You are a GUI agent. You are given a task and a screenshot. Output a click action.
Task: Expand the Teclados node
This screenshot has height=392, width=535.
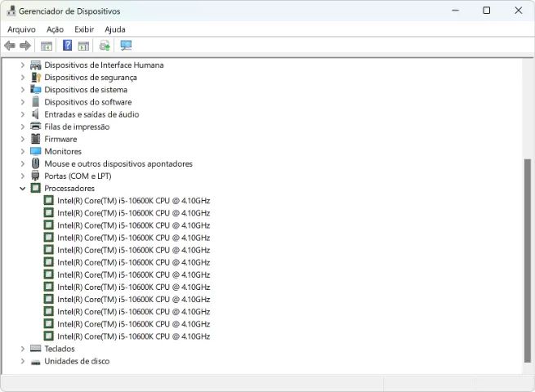pyautogui.click(x=23, y=349)
